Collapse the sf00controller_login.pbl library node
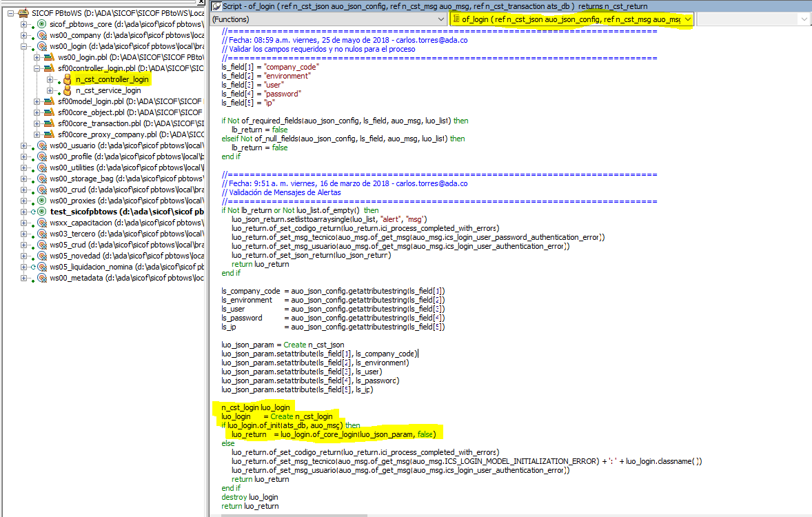This screenshot has width=812, height=517. 37,68
